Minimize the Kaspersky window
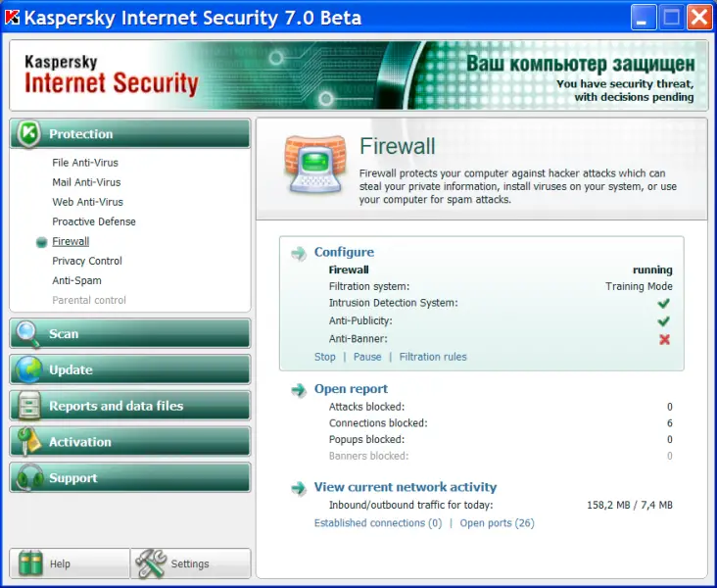The height and width of the screenshot is (588, 717). pyautogui.click(x=643, y=18)
